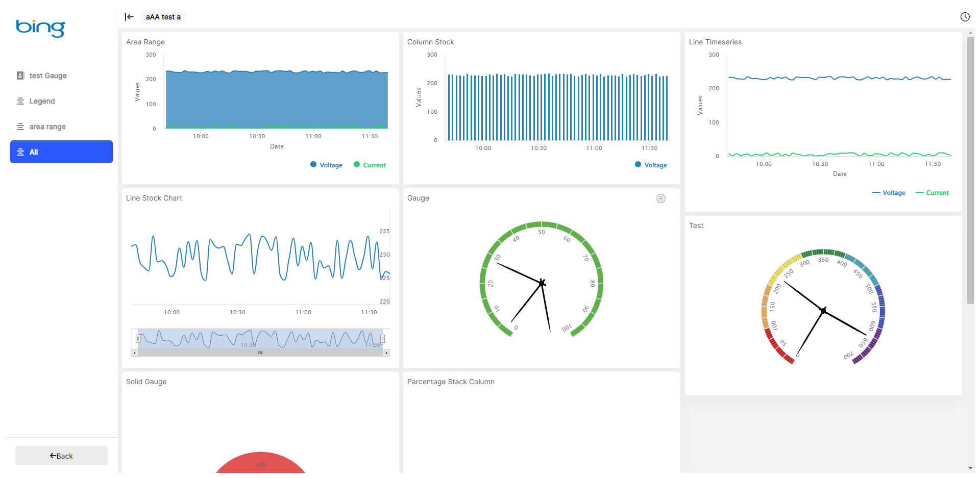Click the aAA test a title chip

coord(163,17)
